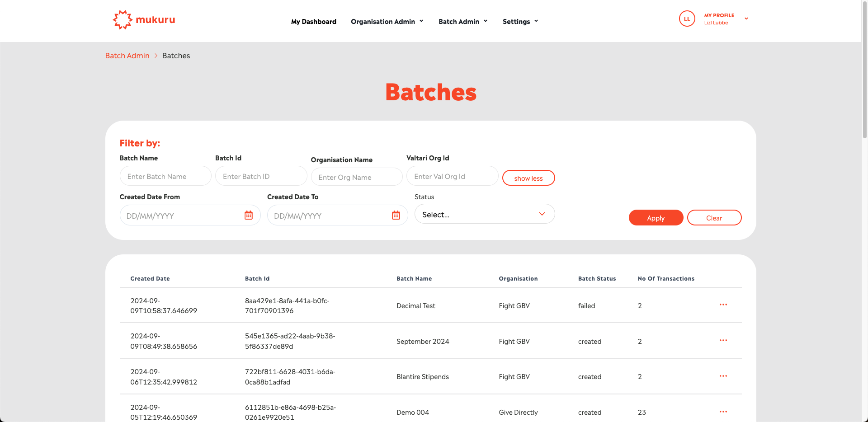Viewport: 868px width, 422px height.
Task: Open actions menu for September 2024 batch
Action: pos(723,341)
